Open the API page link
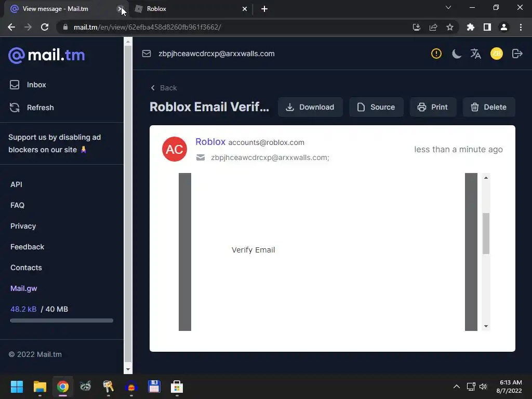532x399 pixels. (16, 184)
